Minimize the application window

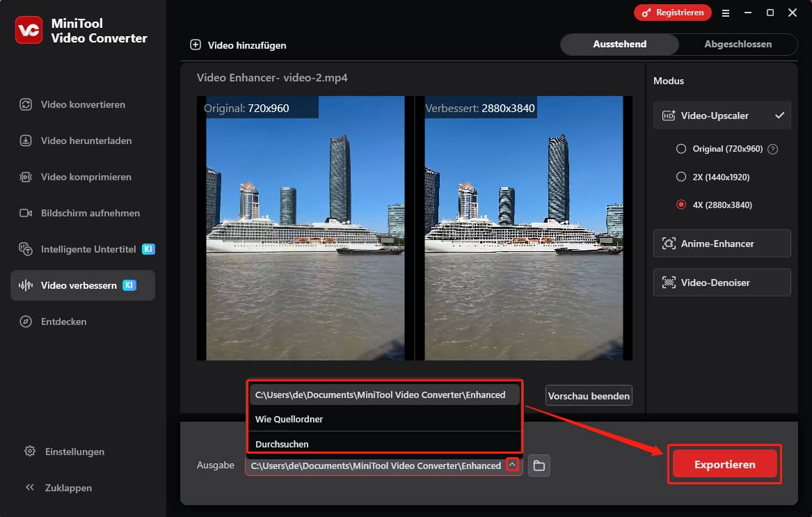[748, 13]
